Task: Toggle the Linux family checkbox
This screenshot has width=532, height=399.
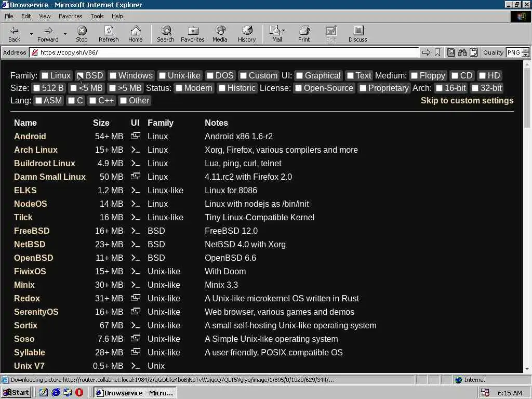Action: tap(45, 76)
